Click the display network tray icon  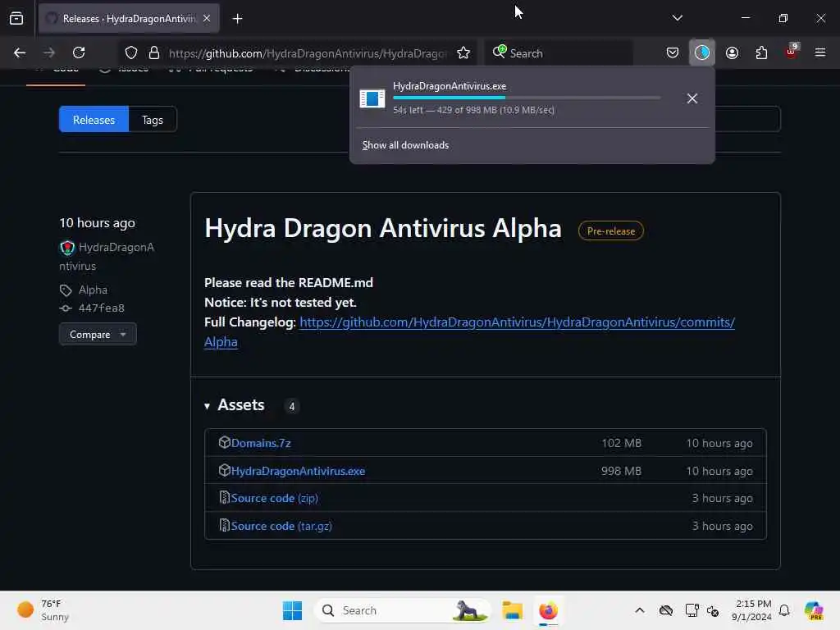(x=692, y=610)
